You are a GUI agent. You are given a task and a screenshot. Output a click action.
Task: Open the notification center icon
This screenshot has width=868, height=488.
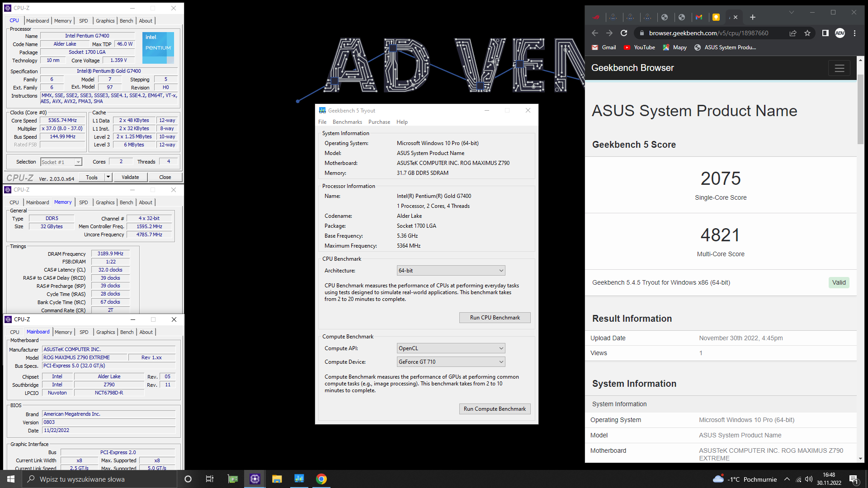pos(854,479)
